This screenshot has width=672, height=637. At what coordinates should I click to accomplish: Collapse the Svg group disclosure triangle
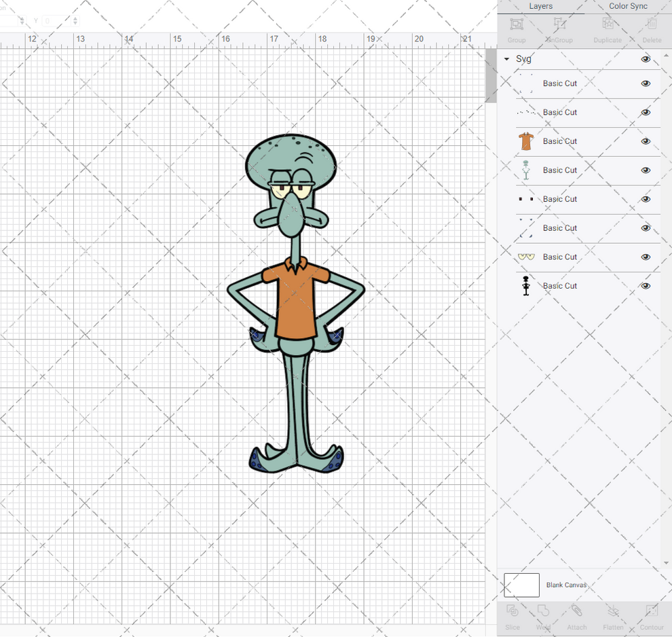coord(506,59)
